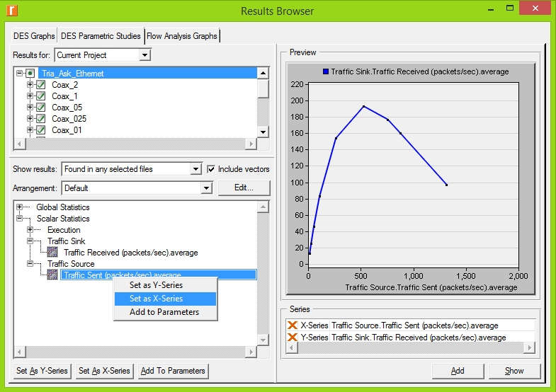Expand the Coax_05 node
The height and width of the screenshot is (392, 556).
click(30, 107)
